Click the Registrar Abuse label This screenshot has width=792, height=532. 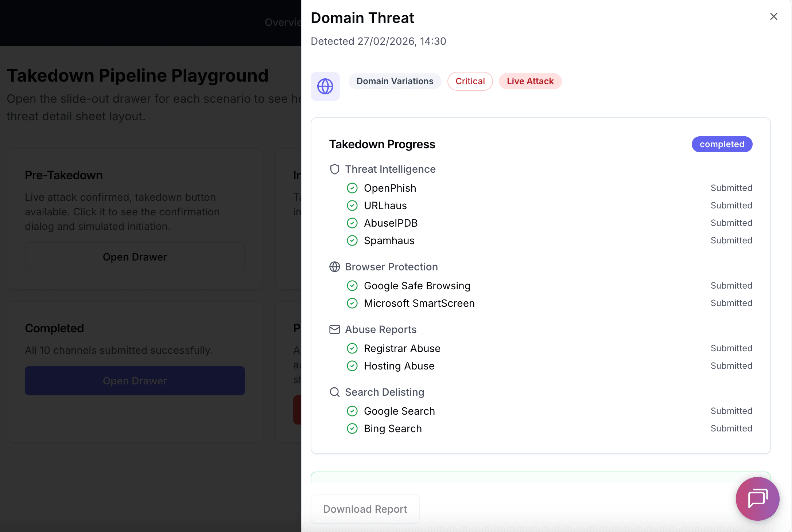pos(402,348)
